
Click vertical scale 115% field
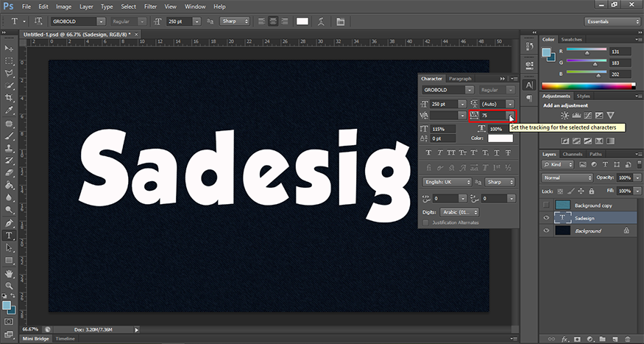[443, 129]
